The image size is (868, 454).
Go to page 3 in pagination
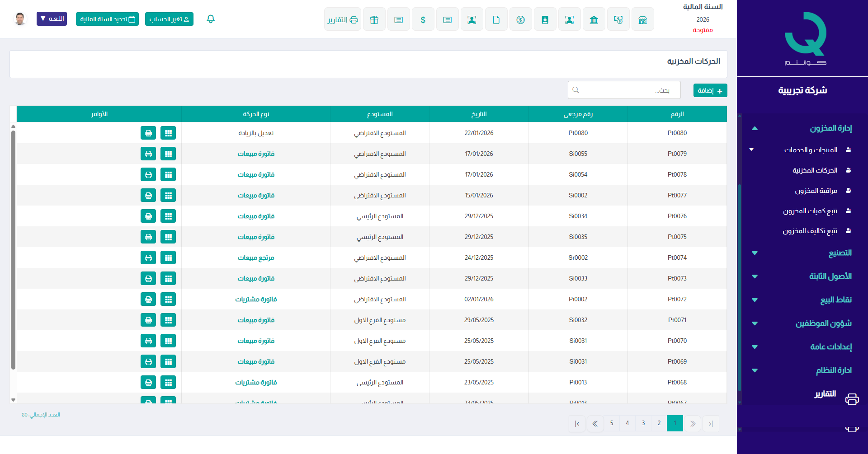tap(643, 423)
